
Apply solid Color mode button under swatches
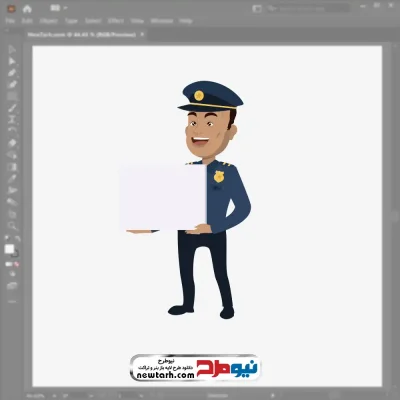tap(8, 264)
